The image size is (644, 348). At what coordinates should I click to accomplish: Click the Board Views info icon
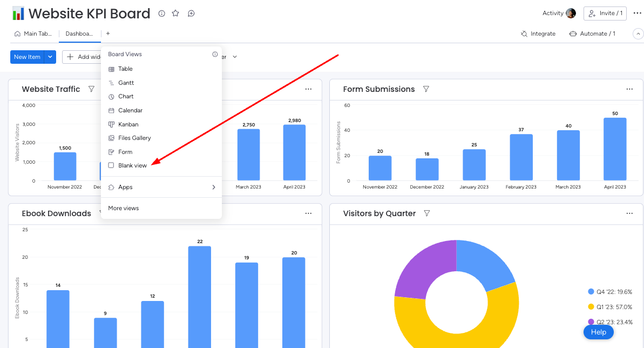tap(215, 54)
